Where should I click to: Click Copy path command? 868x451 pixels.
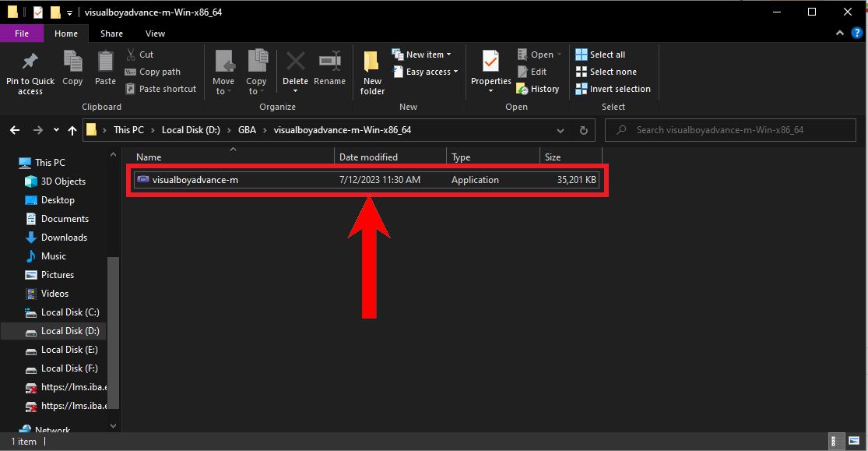click(153, 72)
